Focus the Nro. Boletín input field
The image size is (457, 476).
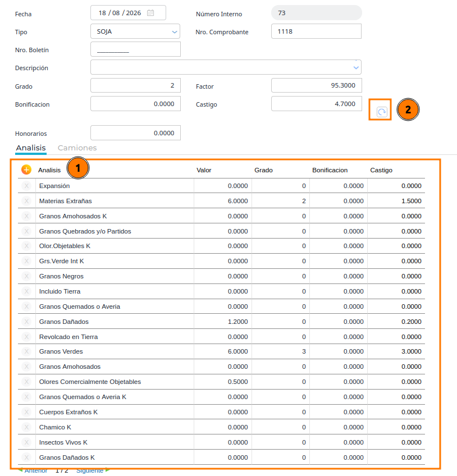[x=135, y=49]
